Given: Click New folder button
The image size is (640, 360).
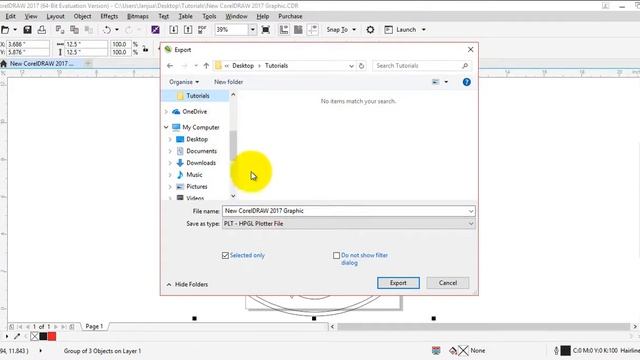Looking at the screenshot, I should [229, 82].
